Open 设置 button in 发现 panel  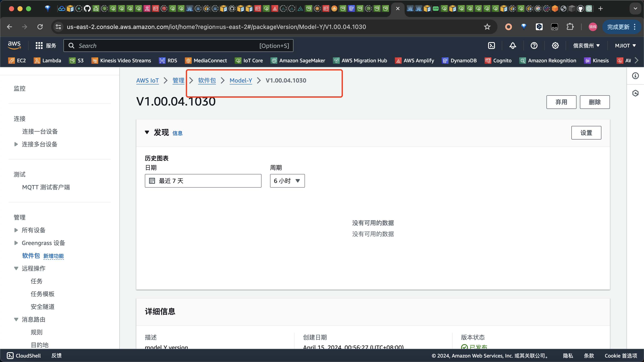pos(586,133)
